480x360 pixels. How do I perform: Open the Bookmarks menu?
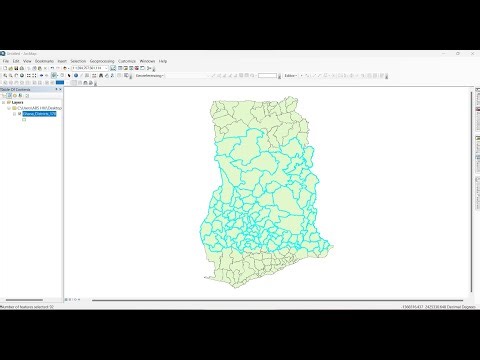44,61
